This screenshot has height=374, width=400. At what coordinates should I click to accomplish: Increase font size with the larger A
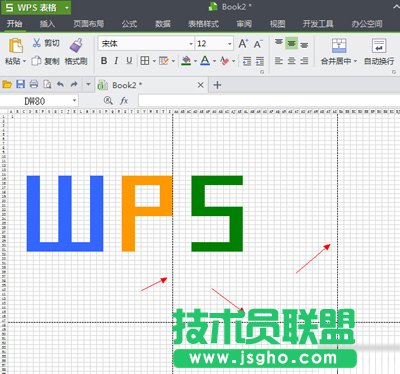243,43
